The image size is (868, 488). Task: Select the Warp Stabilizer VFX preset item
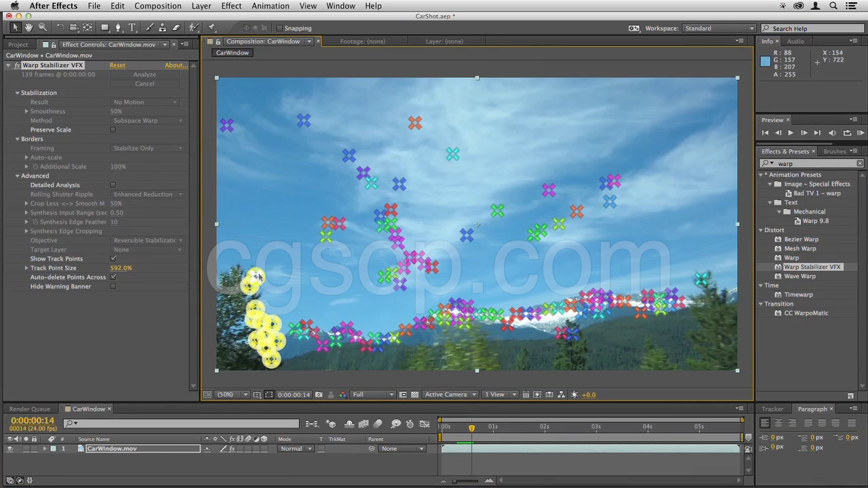click(812, 267)
